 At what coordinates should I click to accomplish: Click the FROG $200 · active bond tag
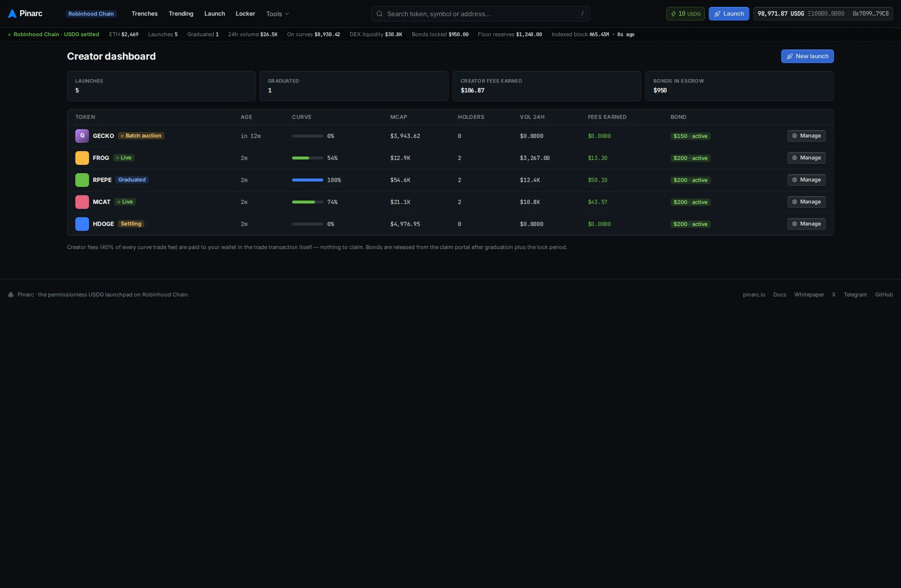coord(691,158)
